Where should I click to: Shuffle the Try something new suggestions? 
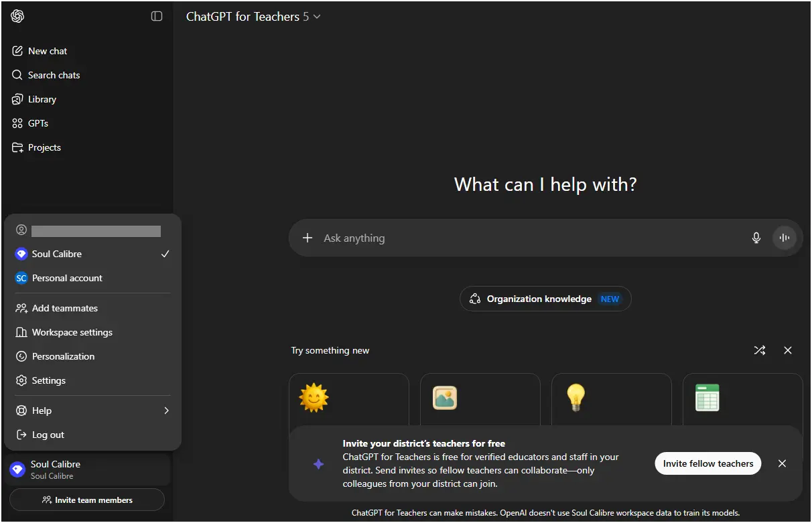[760, 350]
